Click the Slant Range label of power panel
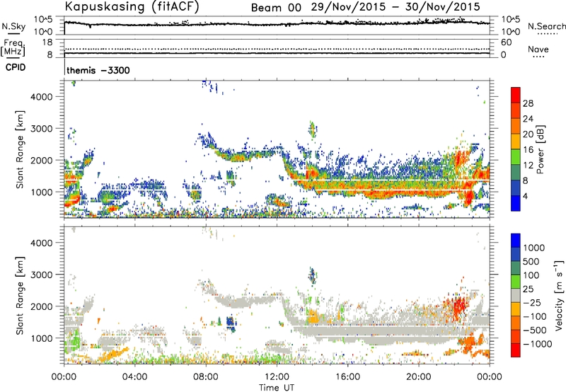The width and height of the screenshot is (566, 392). click(x=20, y=149)
